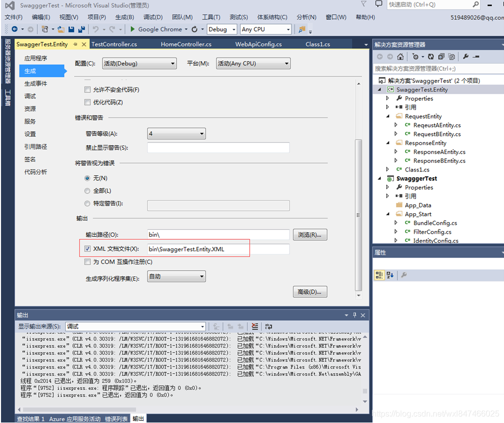The width and height of the screenshot is (504, 423).
Task: Expand the Class1.cs tree node
Action: pos(388,169)
